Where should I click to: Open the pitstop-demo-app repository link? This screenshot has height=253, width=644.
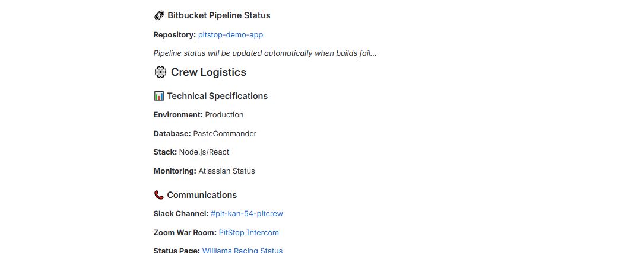point(230,35)
